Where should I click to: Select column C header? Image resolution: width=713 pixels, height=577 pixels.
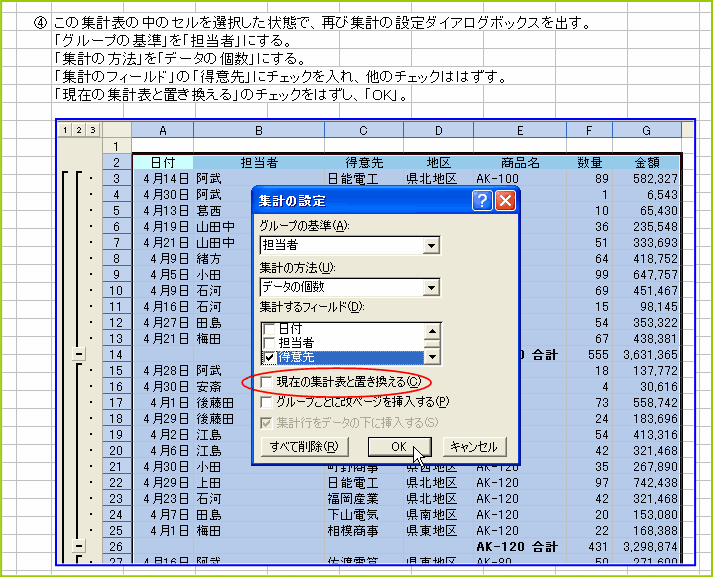tap(363, 130)
